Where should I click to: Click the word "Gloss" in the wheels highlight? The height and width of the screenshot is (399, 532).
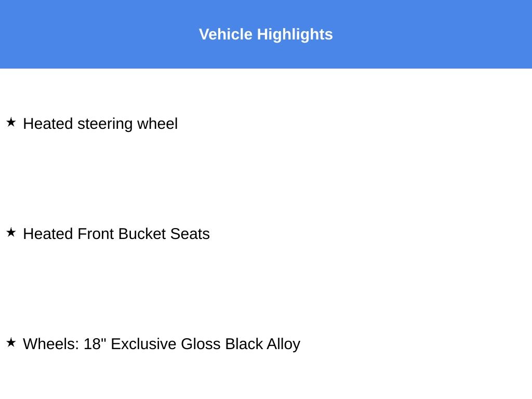click(x=201, y=344)
